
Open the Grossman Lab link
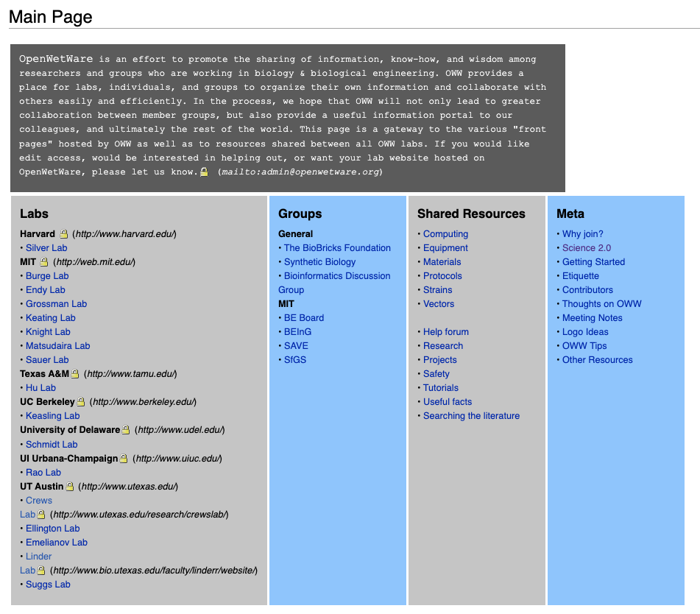pos(56,303)
